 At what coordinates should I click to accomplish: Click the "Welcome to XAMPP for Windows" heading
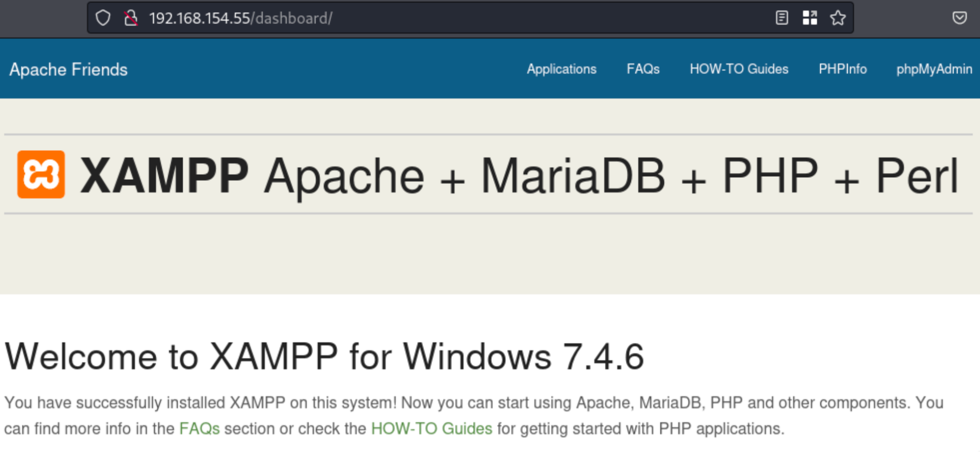324,356
